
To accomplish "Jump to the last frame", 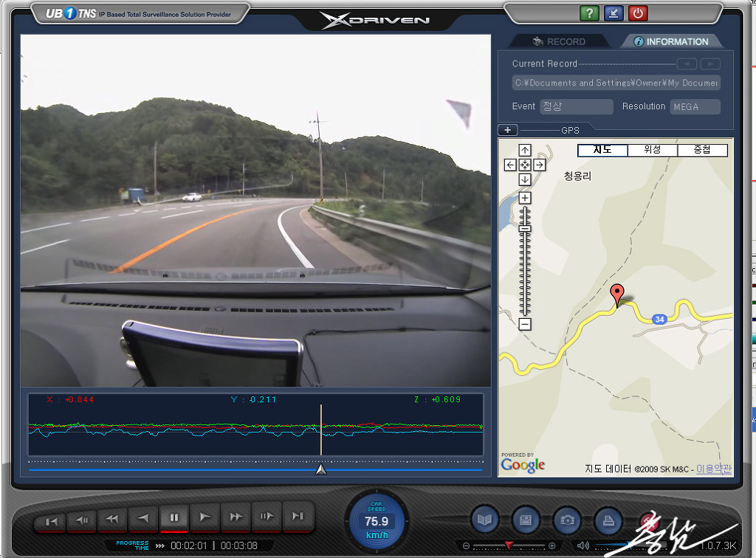I will point(298,517).
